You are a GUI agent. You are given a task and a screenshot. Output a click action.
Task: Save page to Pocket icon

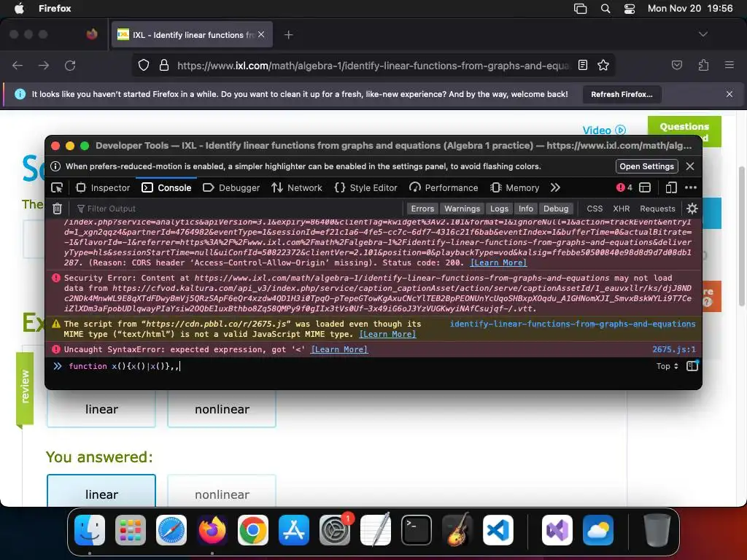tap(677, 65)
